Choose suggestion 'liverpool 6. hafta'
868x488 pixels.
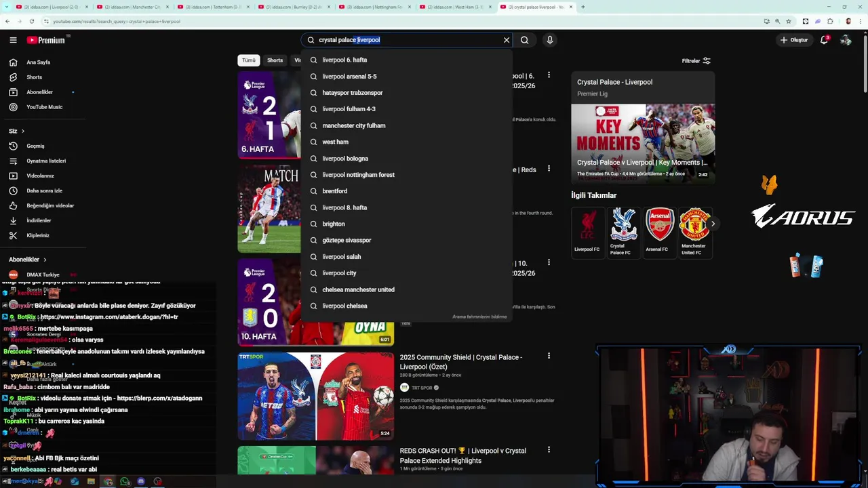pos(406,60)
